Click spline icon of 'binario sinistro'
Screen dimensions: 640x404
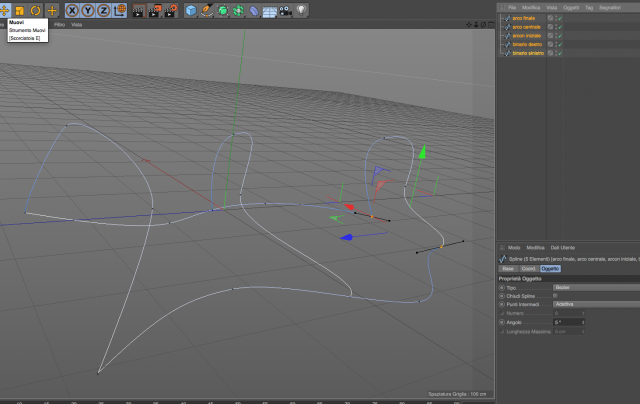pyautogui.click(x=507, y=53)
